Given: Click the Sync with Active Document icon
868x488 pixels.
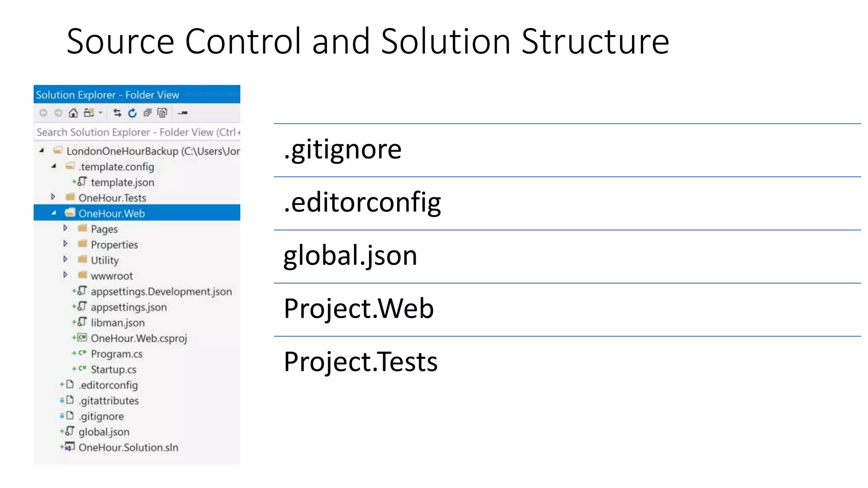Looking at the screenshot, I should click(117, 113).
